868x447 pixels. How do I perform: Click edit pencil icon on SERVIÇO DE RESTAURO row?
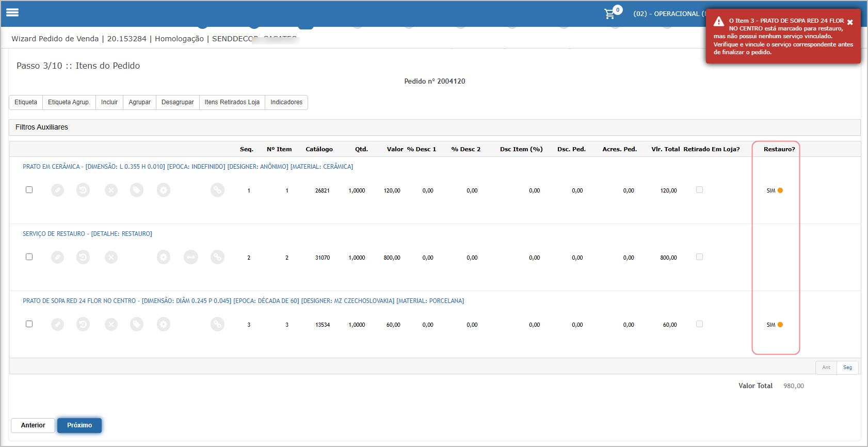tap(57, 257)
